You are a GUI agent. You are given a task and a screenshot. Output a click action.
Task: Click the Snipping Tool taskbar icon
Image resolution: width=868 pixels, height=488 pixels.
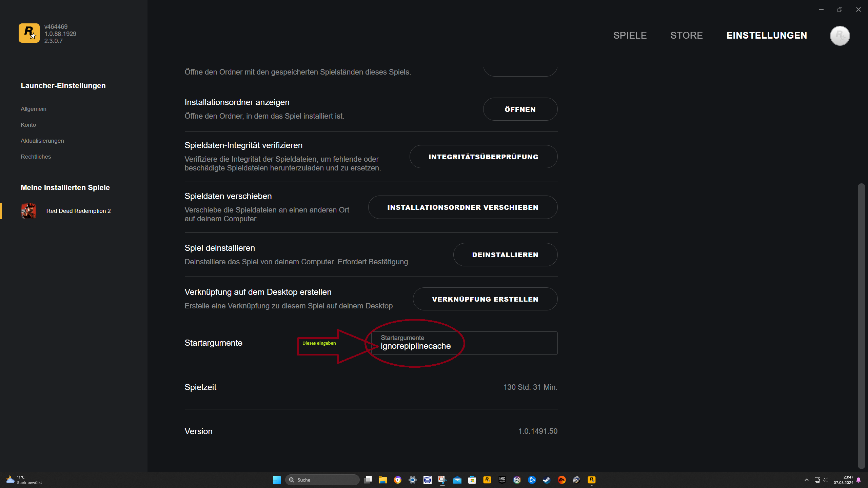tap(442, 480)
